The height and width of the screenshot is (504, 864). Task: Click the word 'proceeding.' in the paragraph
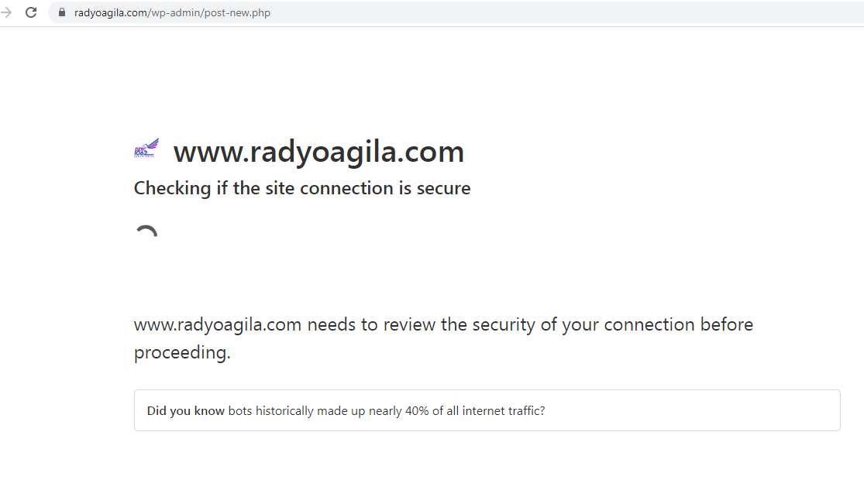click(x=182, y=352)
